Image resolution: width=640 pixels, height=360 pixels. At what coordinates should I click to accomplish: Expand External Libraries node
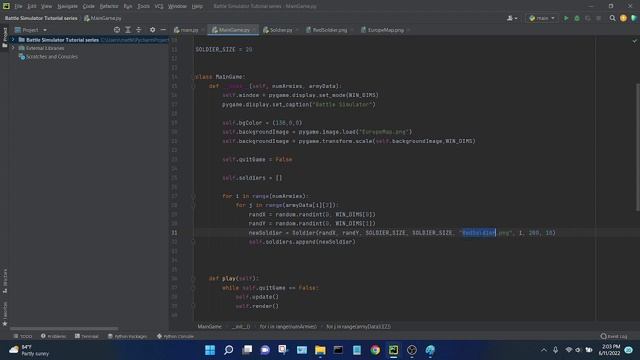pyautogui.click(x=13, y=48)
